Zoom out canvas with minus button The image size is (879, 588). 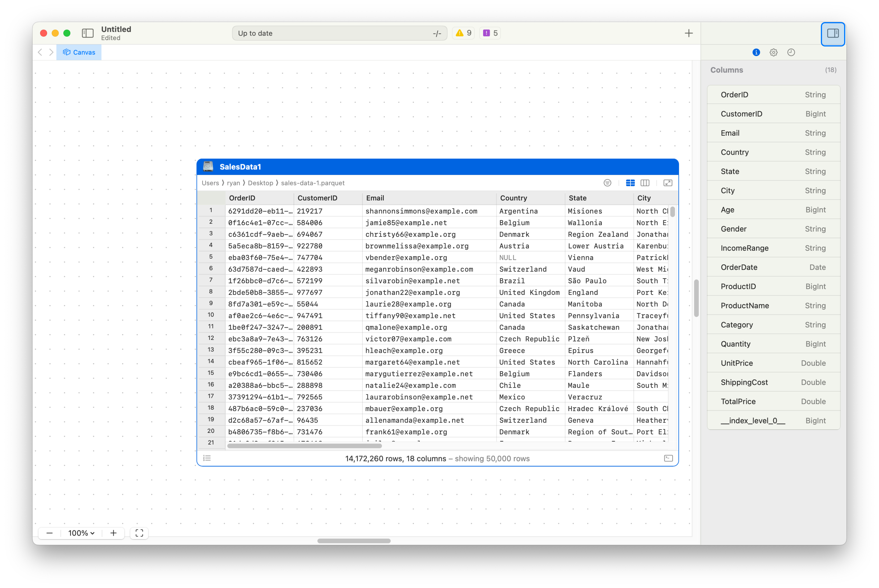[50, 533]
